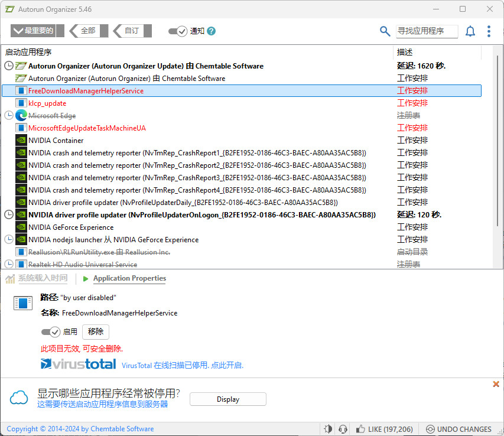Select NVIDIA GeForce Experience entry
This screenshot has height=436, width=504.
(x=242, y=227)
